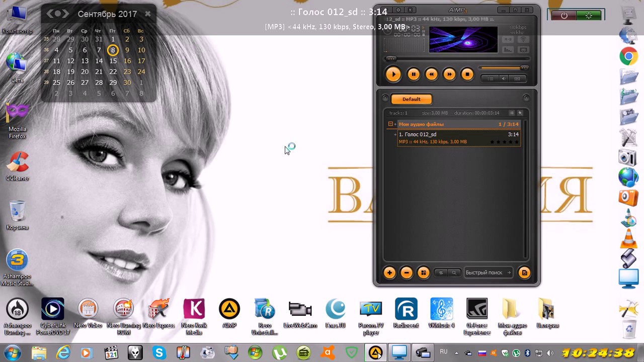The image size is (644, 362).
Task: Collapse the Мои аудио файлы group
Action: tap(390, 124)
